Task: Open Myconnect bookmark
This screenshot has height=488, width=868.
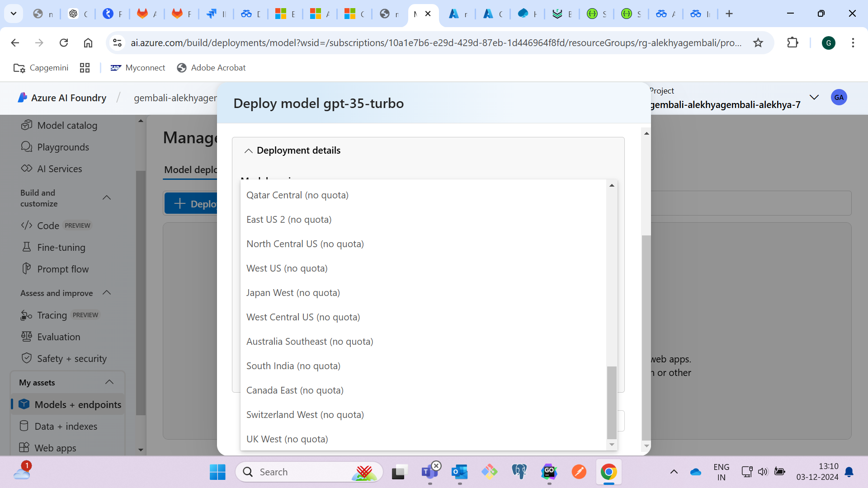Action: point(138,68)
